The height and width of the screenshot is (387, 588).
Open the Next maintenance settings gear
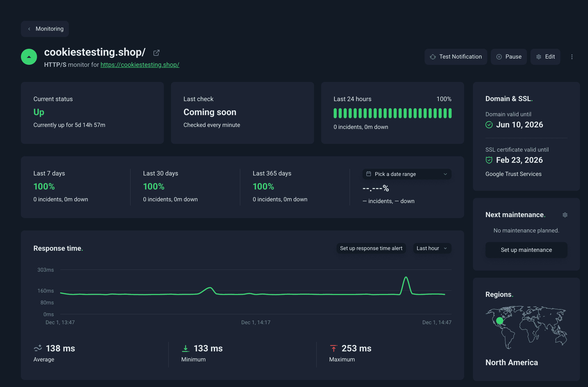tap(565, 215)
